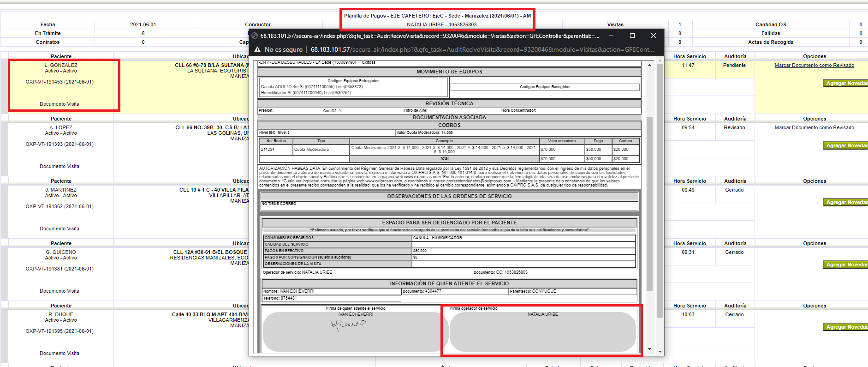Click conductor name NATALIA URIBE - 1053826803
Screen dimensions: 868x367
click(442, 24)
